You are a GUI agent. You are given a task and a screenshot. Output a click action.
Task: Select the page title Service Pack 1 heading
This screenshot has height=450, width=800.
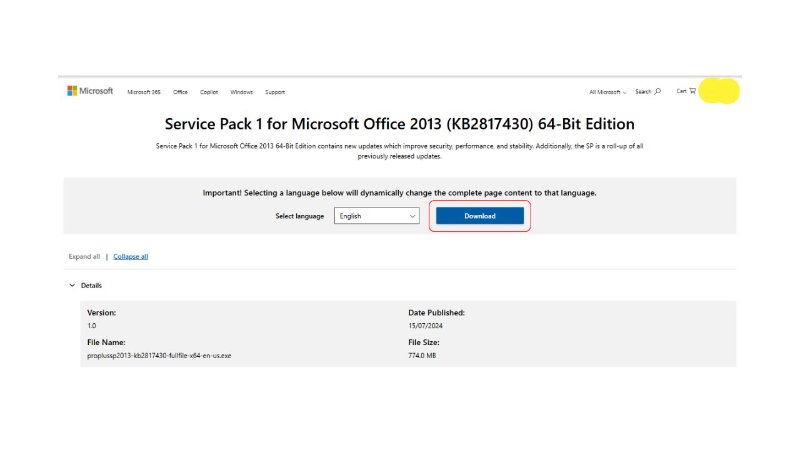399,124
